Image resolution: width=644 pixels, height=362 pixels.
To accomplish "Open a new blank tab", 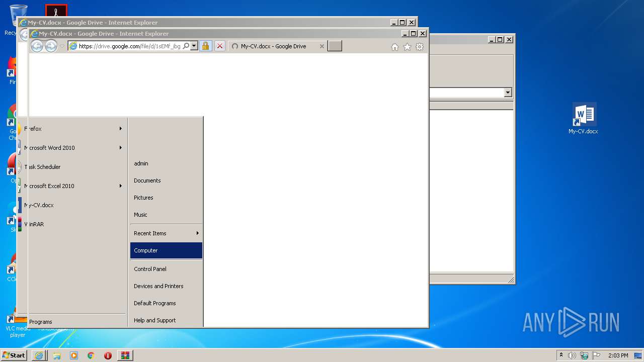I will click(335, 46).
